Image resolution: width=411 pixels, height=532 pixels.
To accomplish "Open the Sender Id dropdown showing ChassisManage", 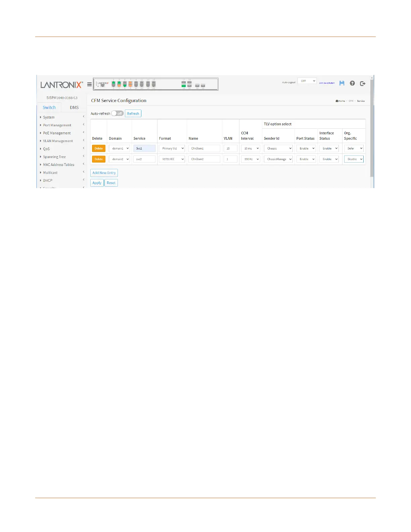I will (278, 159).
